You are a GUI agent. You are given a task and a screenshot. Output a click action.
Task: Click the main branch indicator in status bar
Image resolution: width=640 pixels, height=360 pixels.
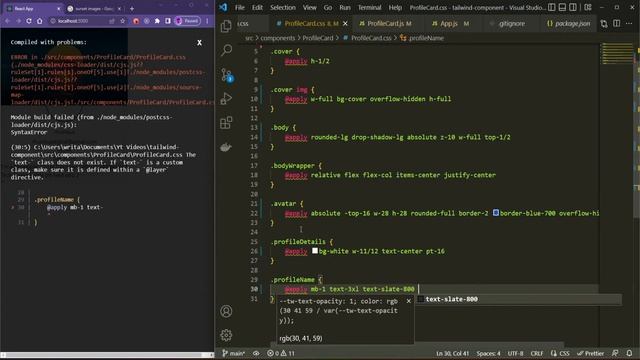(x=233, y=353)
